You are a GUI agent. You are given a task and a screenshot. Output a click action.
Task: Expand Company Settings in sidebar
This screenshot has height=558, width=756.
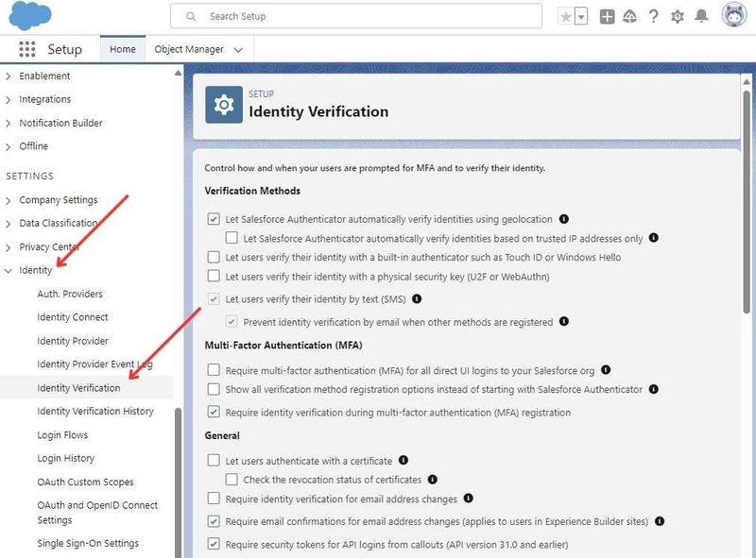click(x=9, y=200)
